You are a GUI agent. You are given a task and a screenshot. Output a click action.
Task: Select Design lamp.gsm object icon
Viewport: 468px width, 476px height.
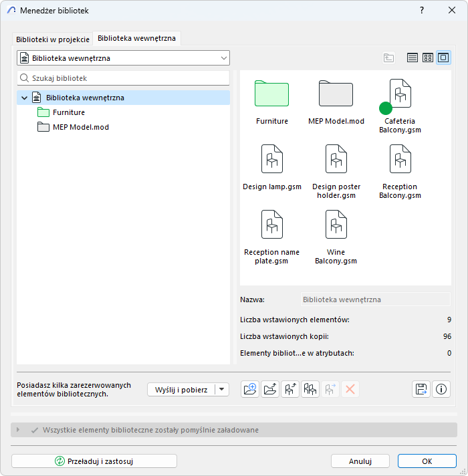click(x=272, y=158)
